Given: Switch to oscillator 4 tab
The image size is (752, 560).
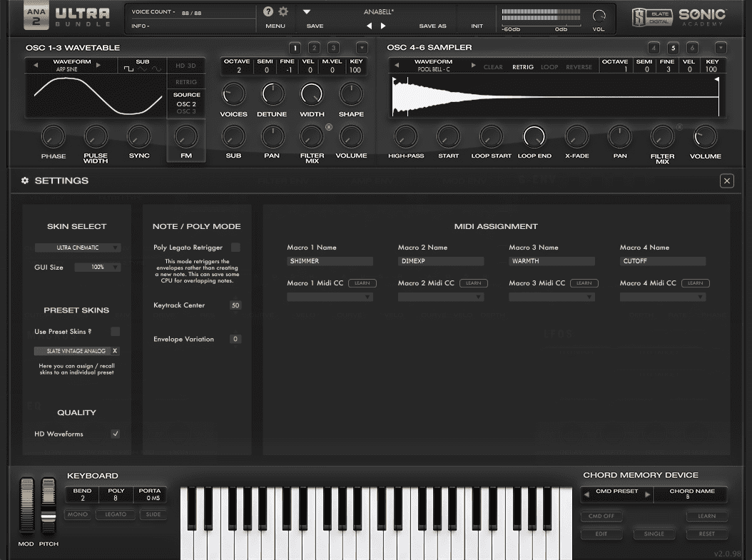Looking at the screenshot, I should (654, 48).
